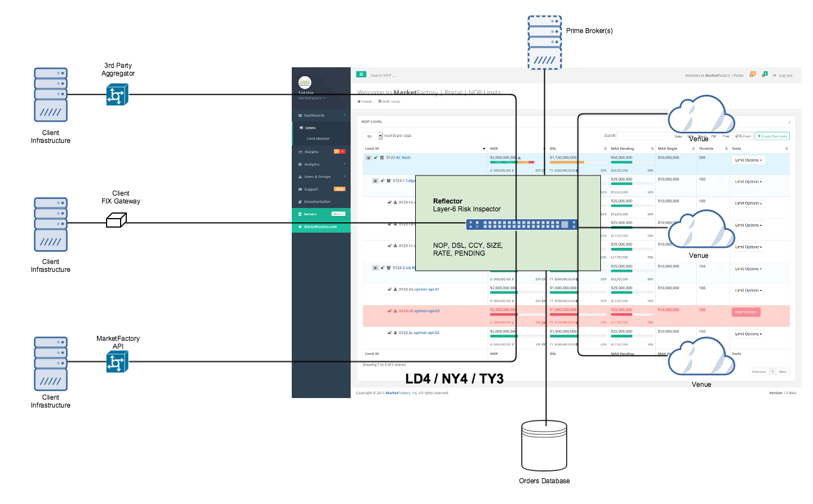Screen dimensions: 813x504
Task: Click the warning triangle beside AC Rock NOP
Action: [x=519, y=158]
